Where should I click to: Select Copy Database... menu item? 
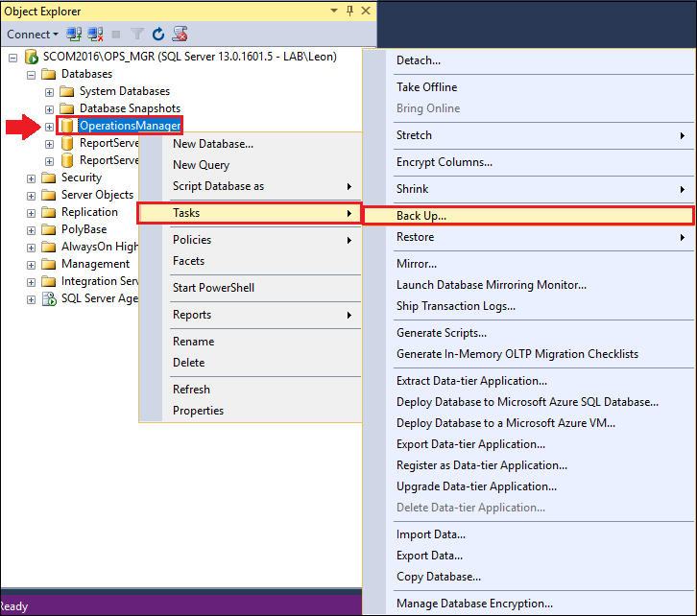[529, 577]
